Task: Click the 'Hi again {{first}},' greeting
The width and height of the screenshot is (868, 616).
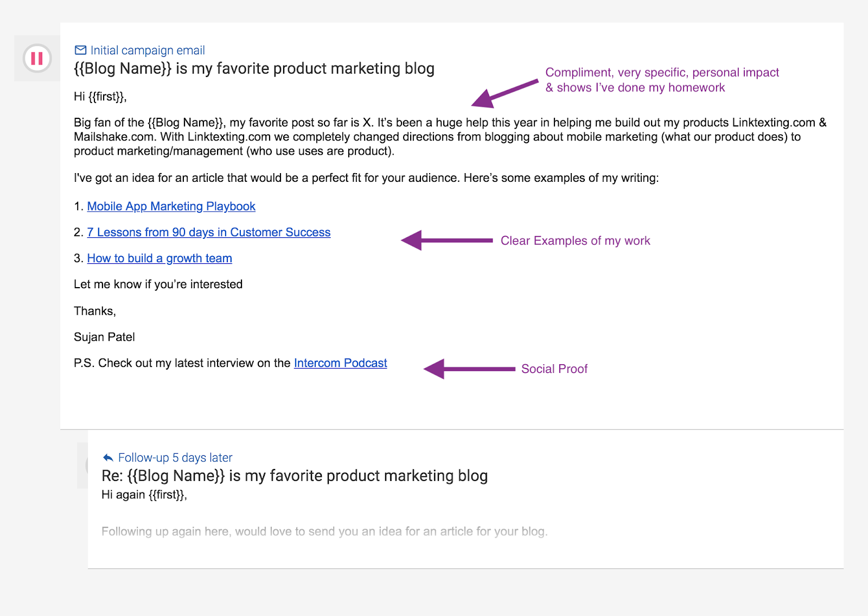Action: coord(144,495)
